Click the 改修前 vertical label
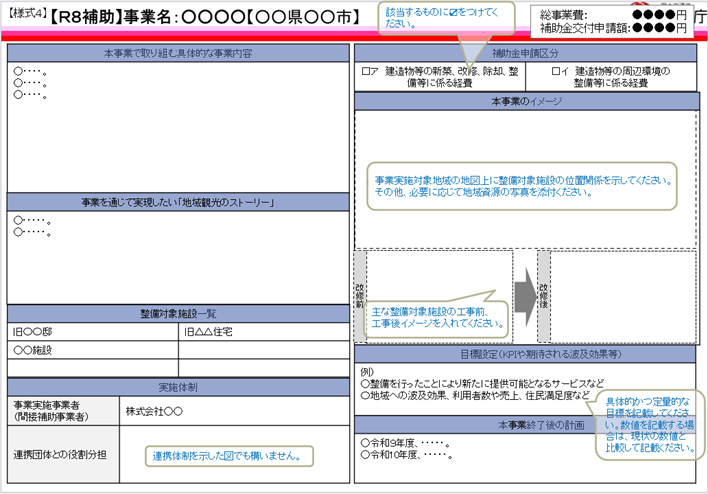This screenshot has height=494, width=708. point(359,296)
